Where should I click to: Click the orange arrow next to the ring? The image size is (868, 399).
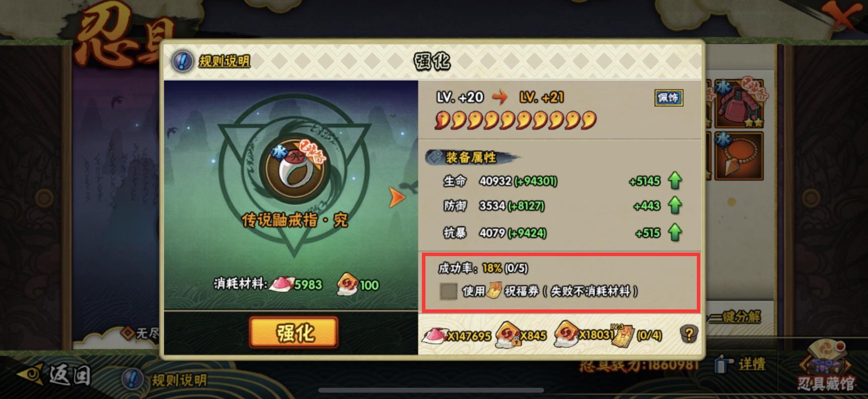[397, 197]
